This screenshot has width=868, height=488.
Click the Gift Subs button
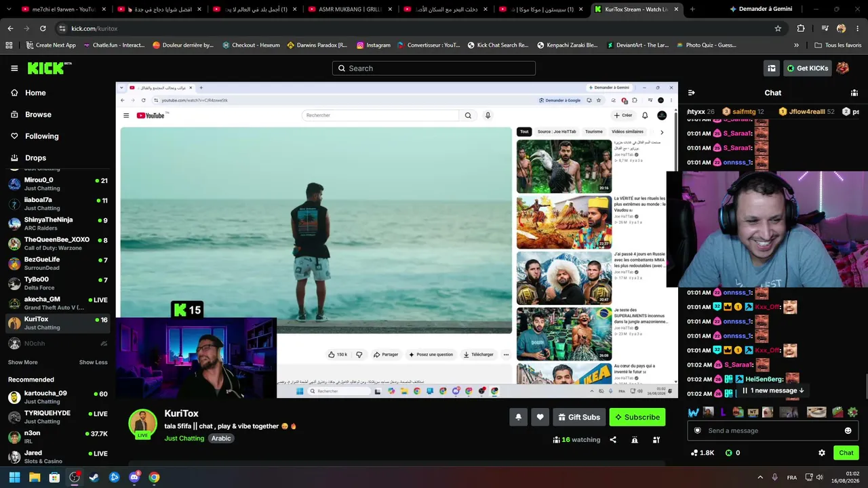tap(578, 418)
